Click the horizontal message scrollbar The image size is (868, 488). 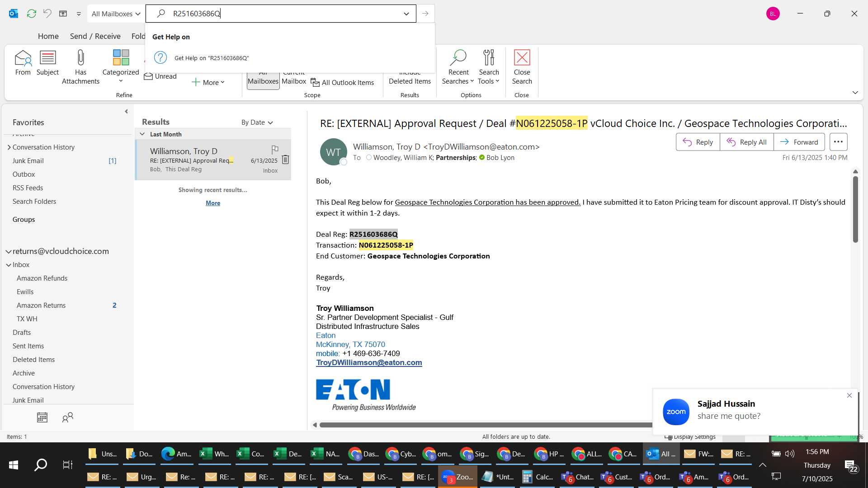(x=485, y=425)
